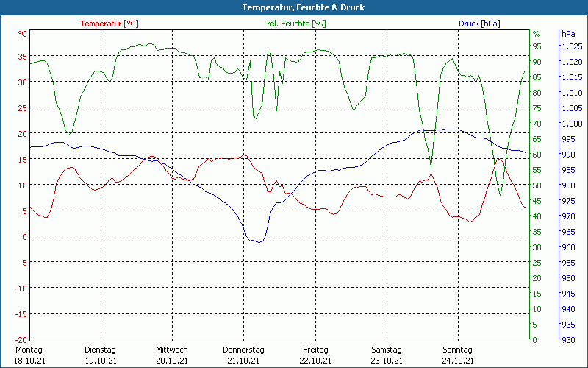This screenshot has height=368, width=588.
Task: Click the '965' tick on pressure axis
Action: tap(568, 232)
